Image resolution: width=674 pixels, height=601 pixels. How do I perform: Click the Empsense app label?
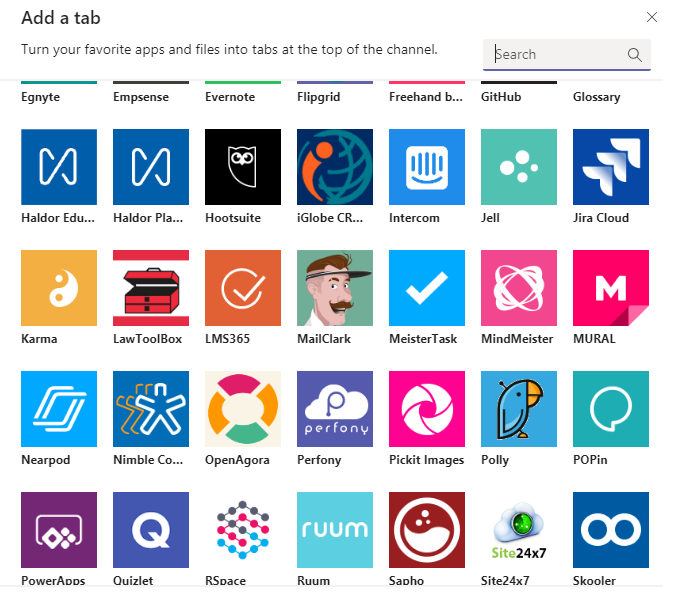[x=143, y=98]
